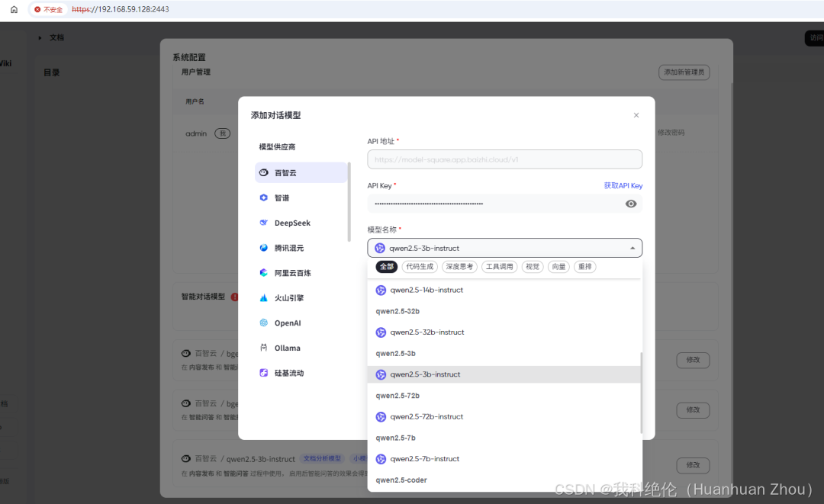Collapse the 模型名称 dropdown arrow
The image size is (824, 504).
[x=632, y=248]
